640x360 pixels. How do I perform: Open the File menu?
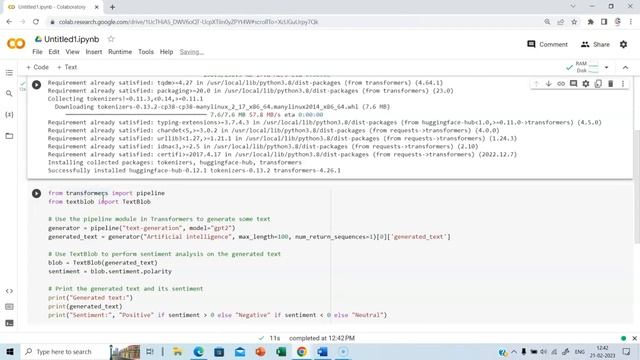tap(37, 52)
